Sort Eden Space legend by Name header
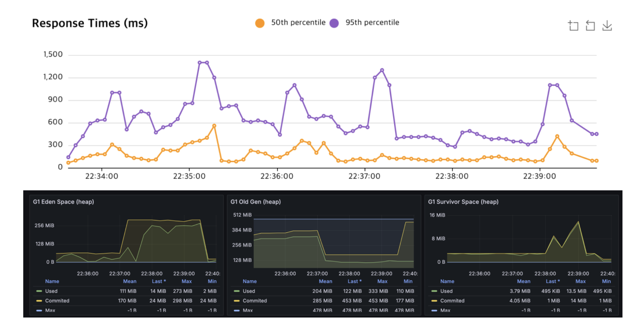Image resolution: width=644 pixels, height=329 pixels. click(x=52, y=281)
